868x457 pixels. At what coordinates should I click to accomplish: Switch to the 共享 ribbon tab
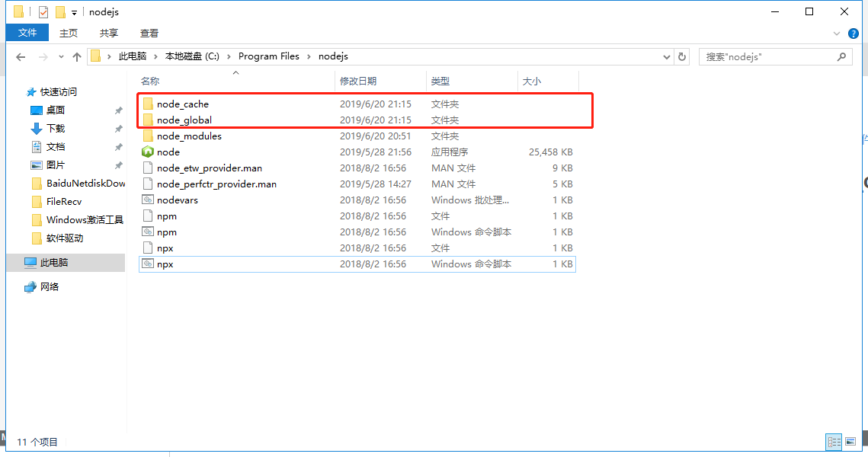(108, 34)
